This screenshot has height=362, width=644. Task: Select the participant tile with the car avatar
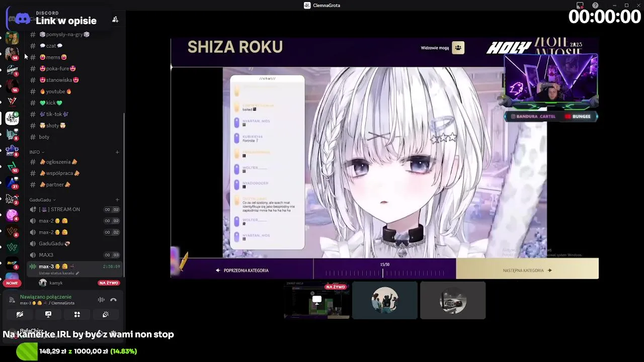453,301
